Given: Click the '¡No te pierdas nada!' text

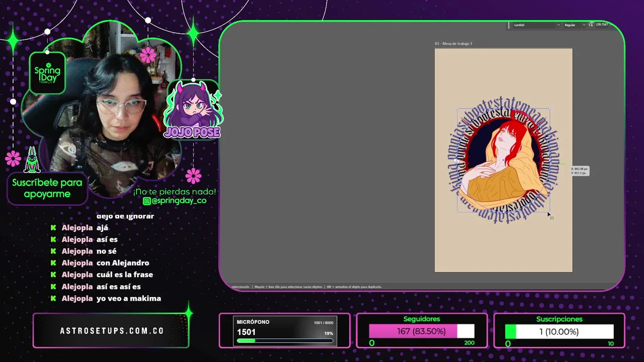Looking at the screenshot, I should pyautogui.click(x=175, y=192).
